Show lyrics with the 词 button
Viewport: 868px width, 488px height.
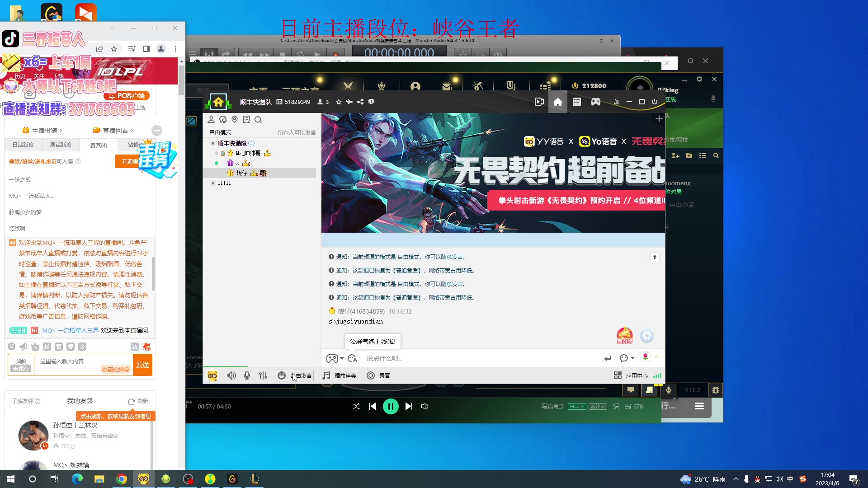pyautogui.click(x=616, y=406)
